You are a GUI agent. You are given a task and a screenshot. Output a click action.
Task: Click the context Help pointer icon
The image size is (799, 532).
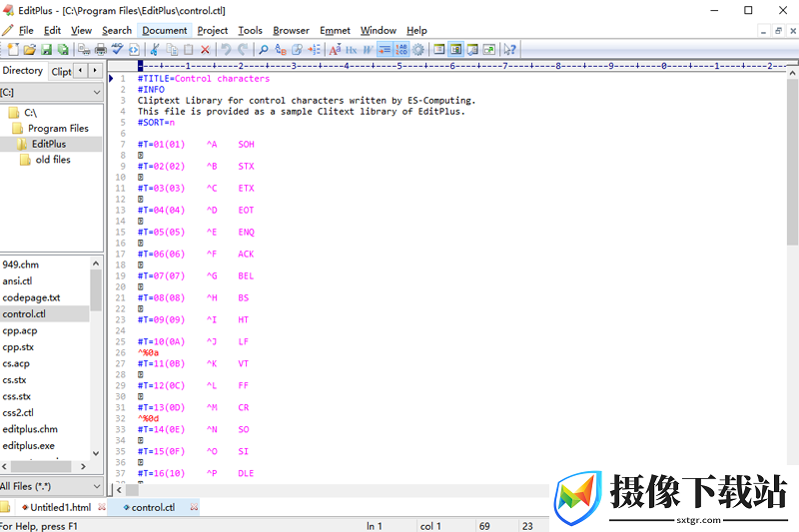pos(509,49)
